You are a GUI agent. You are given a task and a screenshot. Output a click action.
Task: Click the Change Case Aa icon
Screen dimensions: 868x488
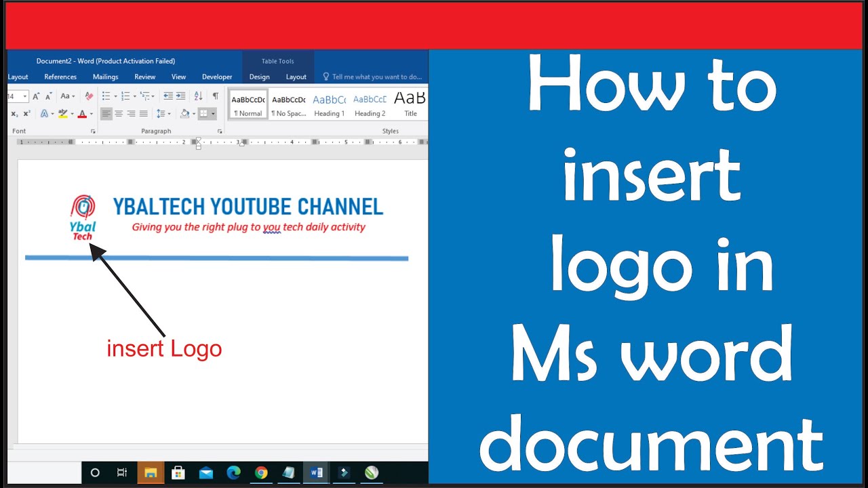click(x=66, y=96)
